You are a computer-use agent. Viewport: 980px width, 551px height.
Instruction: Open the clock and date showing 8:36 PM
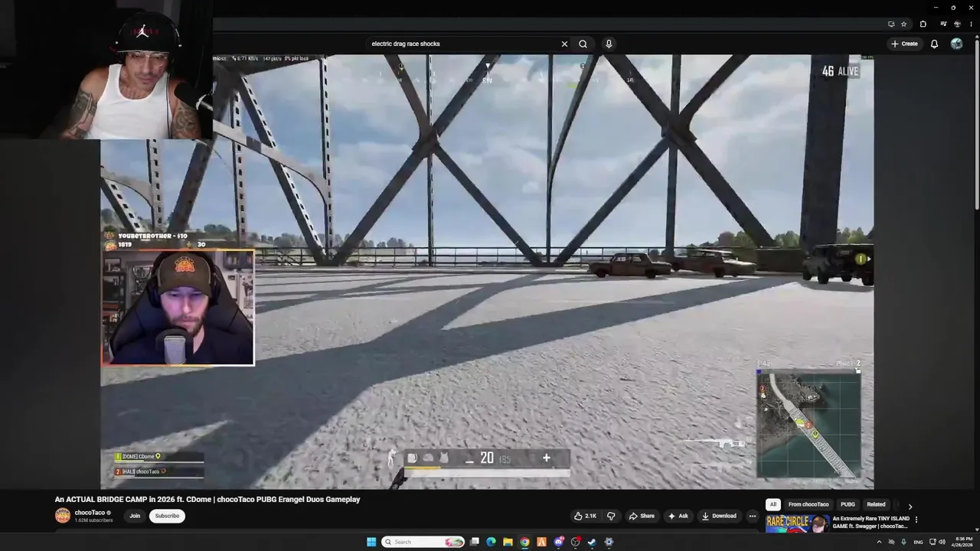point(962,542)
